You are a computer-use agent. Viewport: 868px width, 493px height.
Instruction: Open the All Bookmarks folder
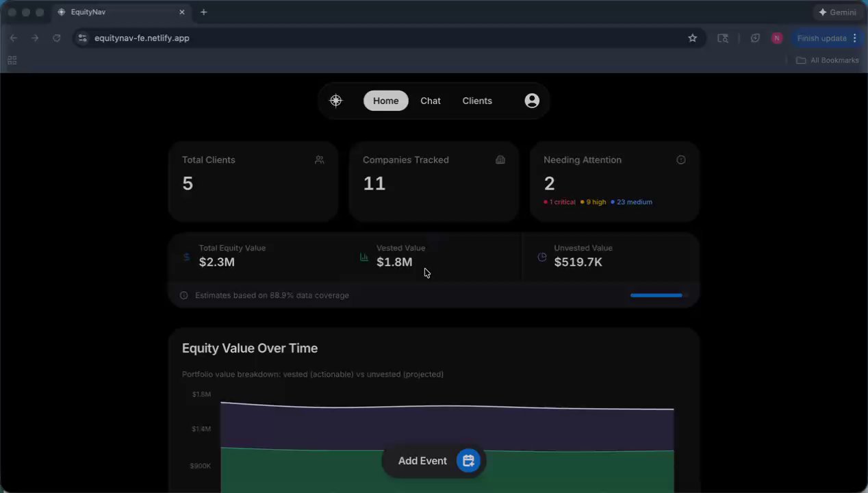(x=827, y=60)
